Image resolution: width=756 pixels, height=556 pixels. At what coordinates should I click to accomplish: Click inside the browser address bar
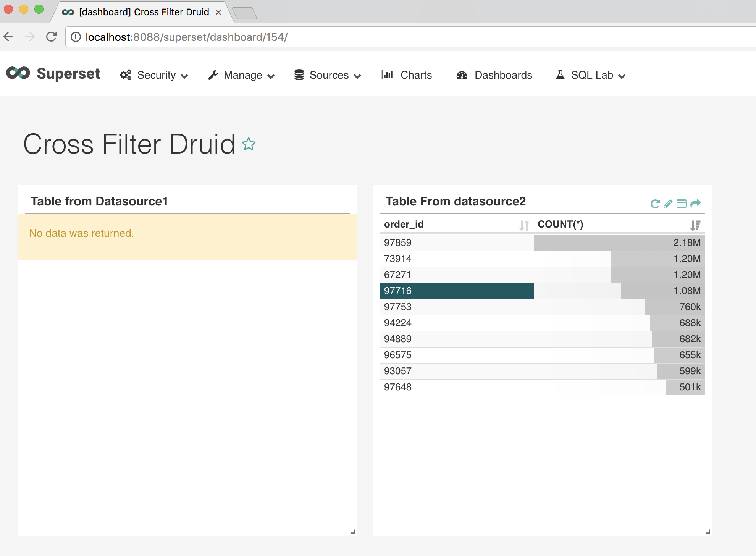pyautogui.click(x=267, y=37)
